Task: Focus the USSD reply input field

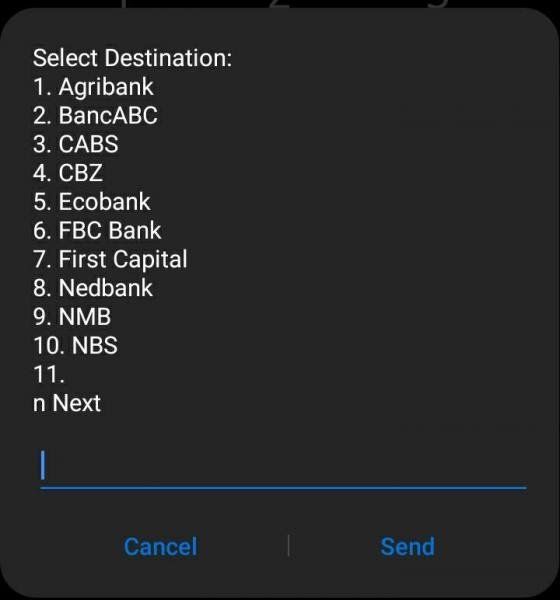Action: 283,468
